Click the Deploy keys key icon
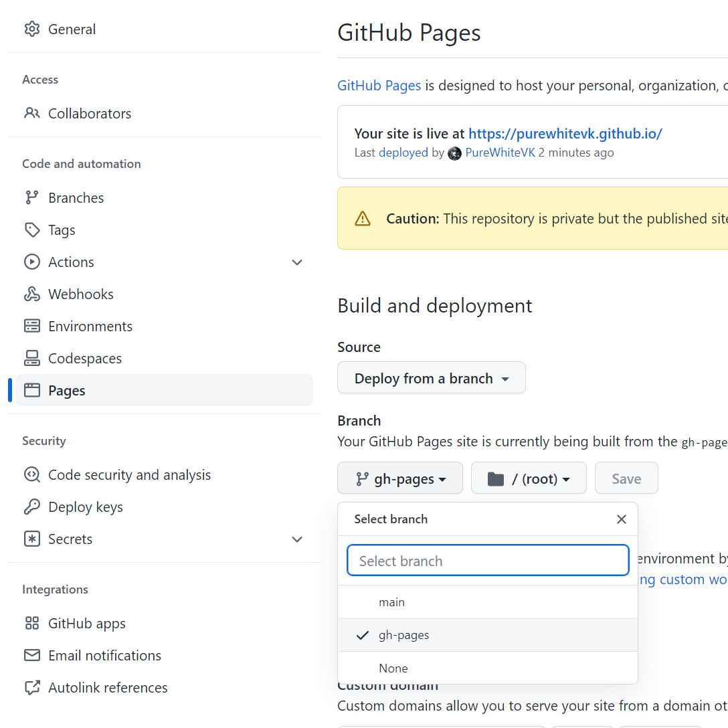This screenshot has width=728, height=728. (31, 507)
